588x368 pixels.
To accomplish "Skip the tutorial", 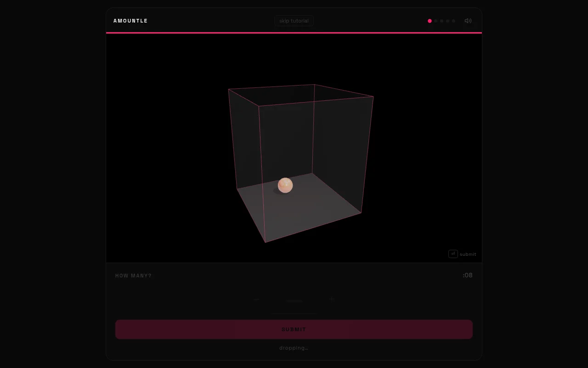I will click(x=294, y=21).
